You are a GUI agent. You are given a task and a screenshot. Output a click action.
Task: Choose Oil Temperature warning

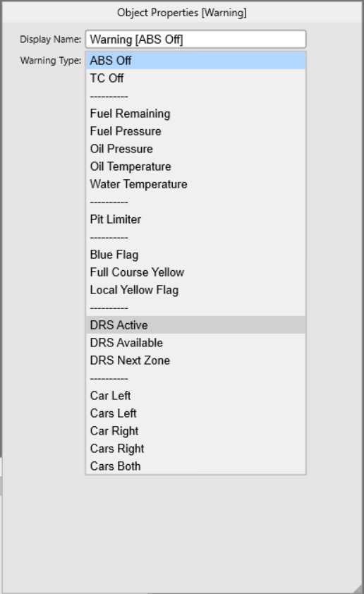[195, 166]
